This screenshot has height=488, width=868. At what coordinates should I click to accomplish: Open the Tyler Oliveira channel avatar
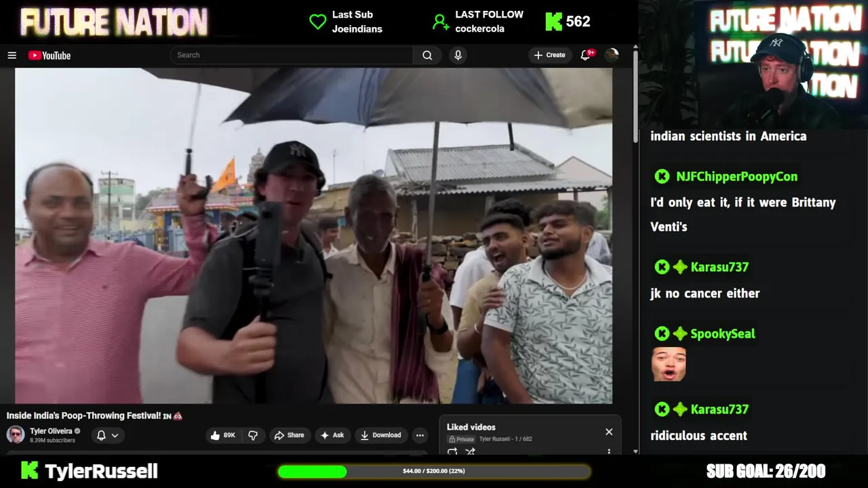(16, 434)
